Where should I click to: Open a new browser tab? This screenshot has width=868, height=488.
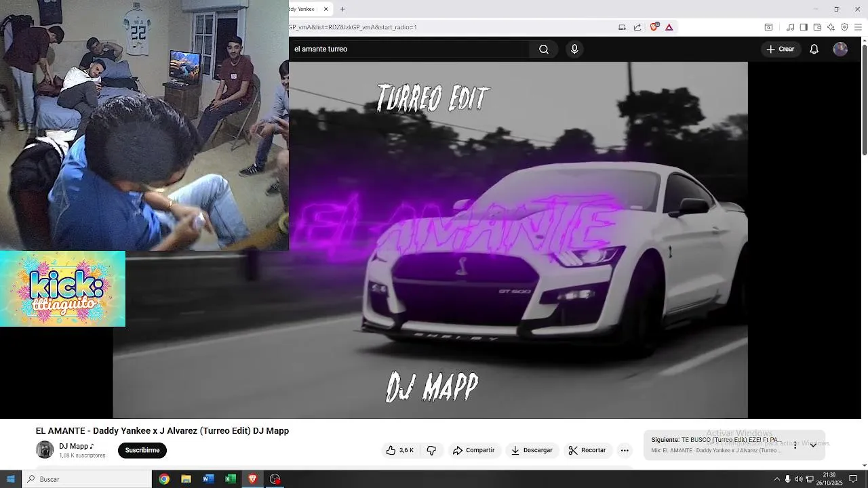342,9
